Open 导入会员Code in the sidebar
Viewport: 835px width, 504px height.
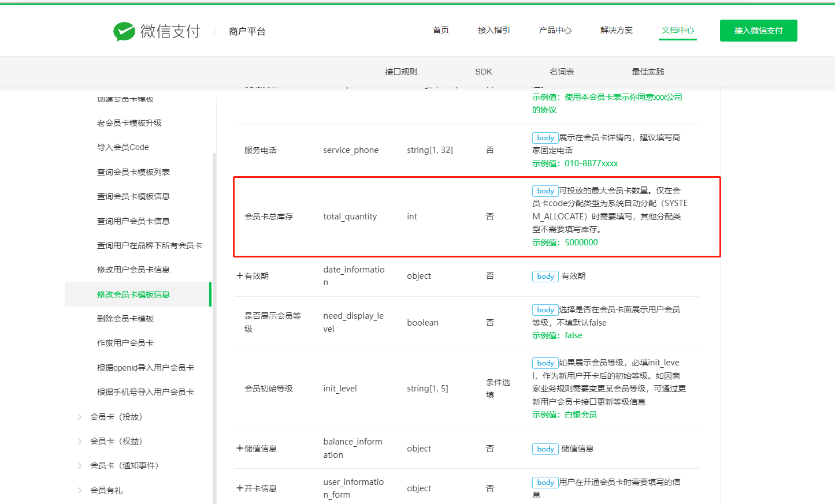click(123, 147)
